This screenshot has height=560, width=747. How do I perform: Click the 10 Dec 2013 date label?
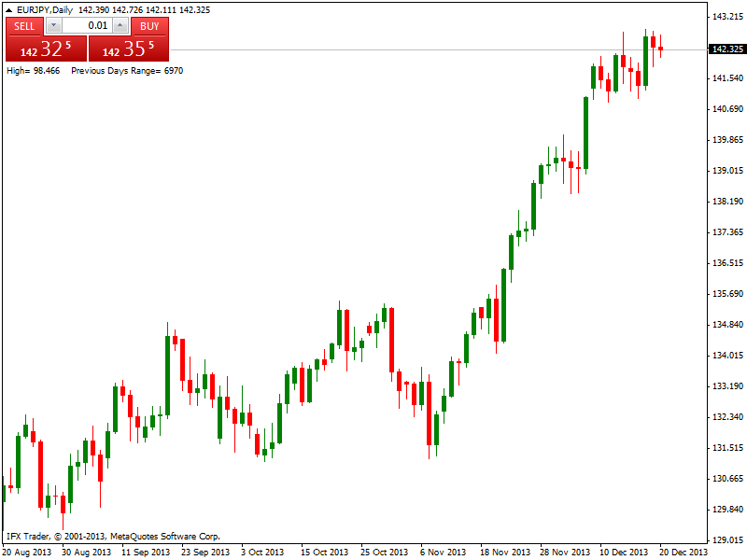pyautogui.click(x=624, y=553)
